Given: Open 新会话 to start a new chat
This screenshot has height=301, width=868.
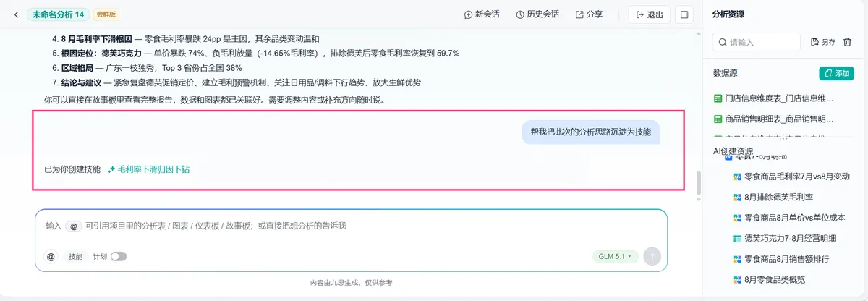Looking at the screenshot, I should point(482,14).
